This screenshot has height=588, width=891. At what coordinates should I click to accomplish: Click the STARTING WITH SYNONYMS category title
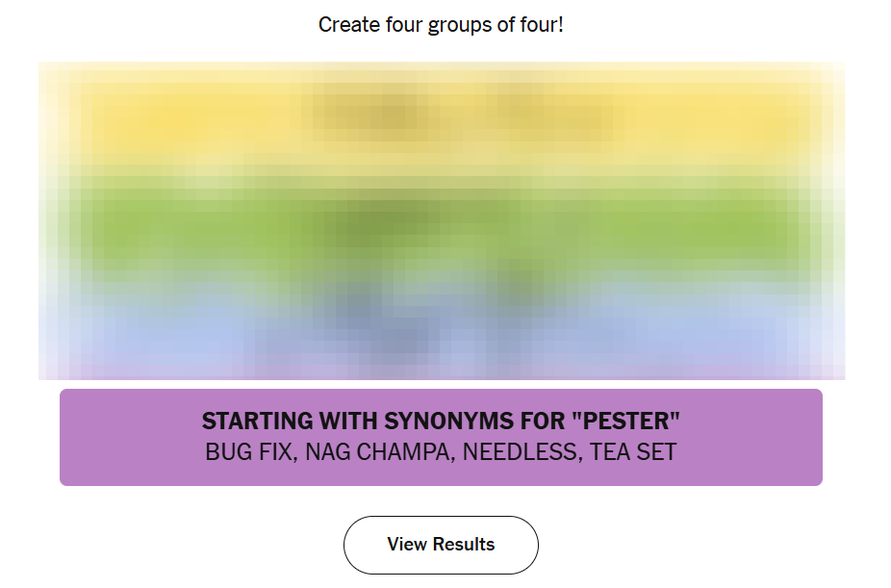(441, 421)
